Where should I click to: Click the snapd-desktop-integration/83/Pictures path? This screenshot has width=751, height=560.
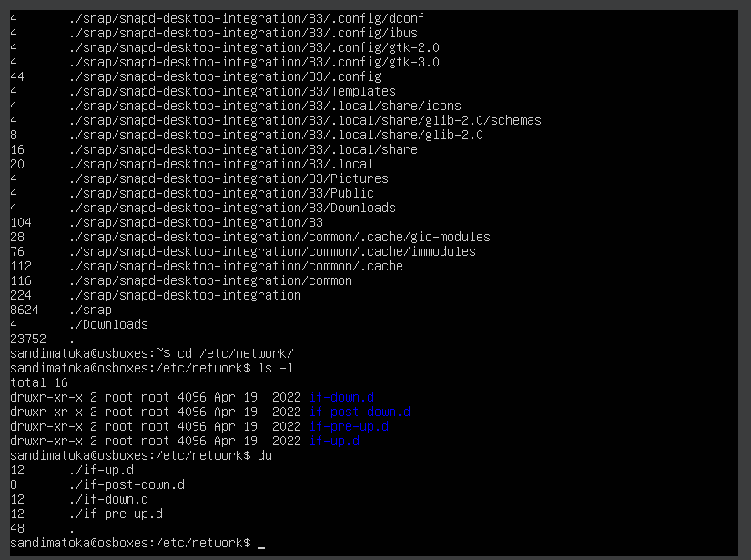pyautogui.click(x=228, y=178)
